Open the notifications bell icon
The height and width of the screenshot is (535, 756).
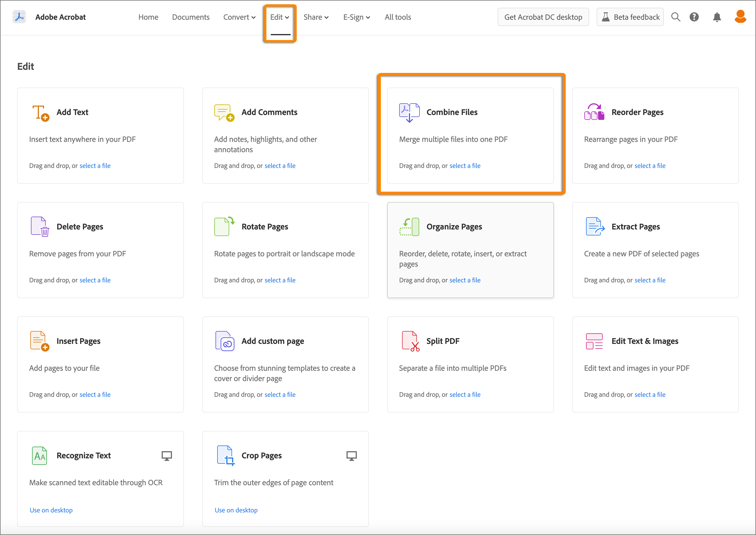click(717, 17)
